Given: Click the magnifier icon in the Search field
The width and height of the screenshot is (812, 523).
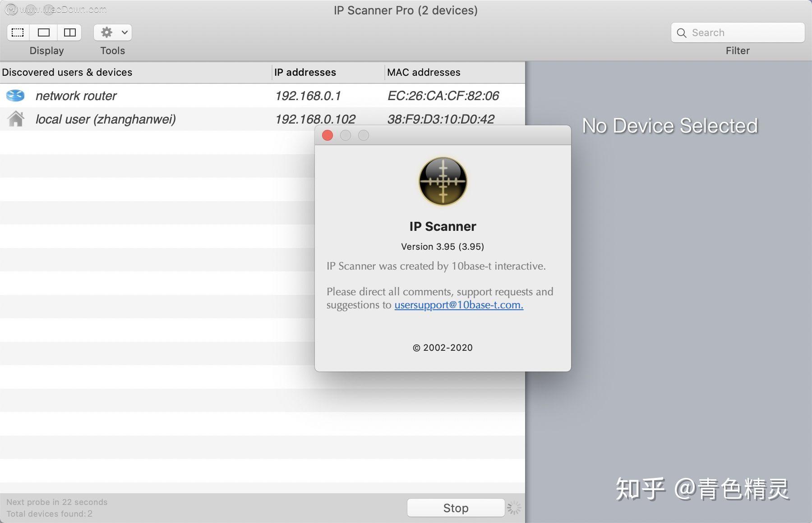Looking at the screenshot, I should 681,32.
